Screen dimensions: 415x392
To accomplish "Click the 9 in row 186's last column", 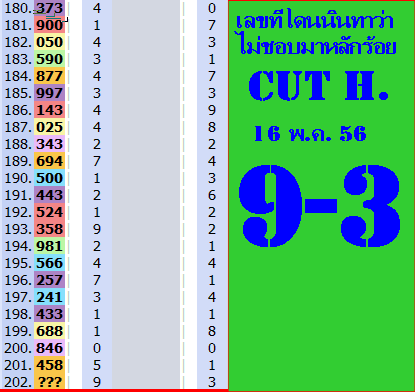I will click(212, 110).
